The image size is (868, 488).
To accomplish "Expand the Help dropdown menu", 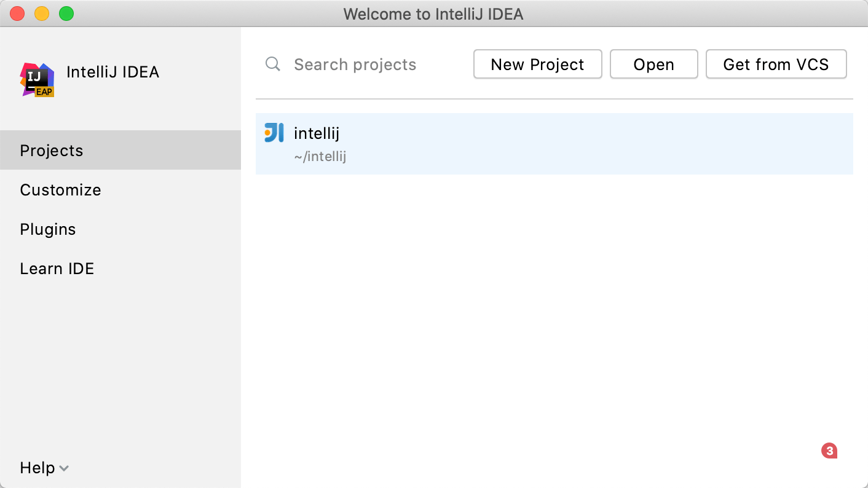I will 44,468.
